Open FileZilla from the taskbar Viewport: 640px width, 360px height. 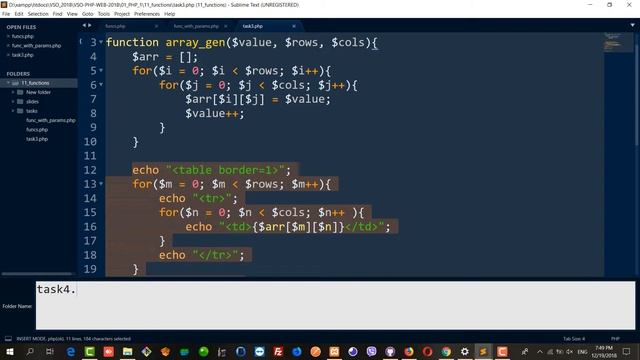pos(278,351)
